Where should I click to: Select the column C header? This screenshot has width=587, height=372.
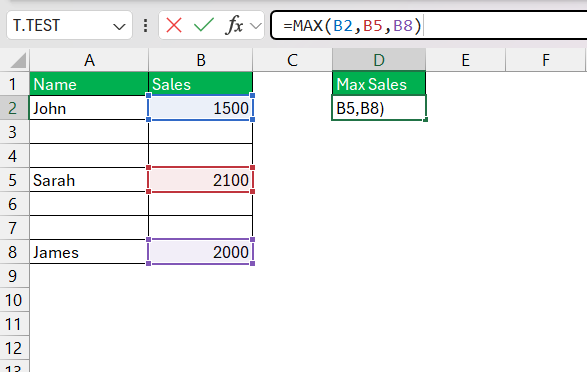(292, 60)
